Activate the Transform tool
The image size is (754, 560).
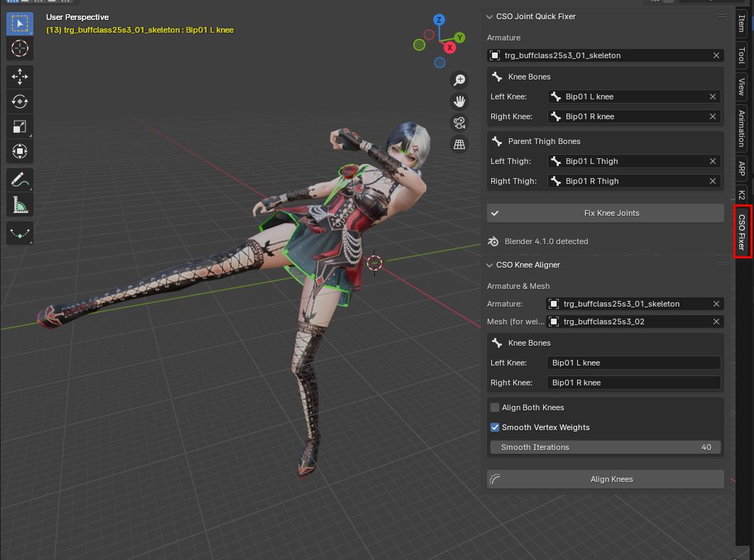click(x=20, y=151)
